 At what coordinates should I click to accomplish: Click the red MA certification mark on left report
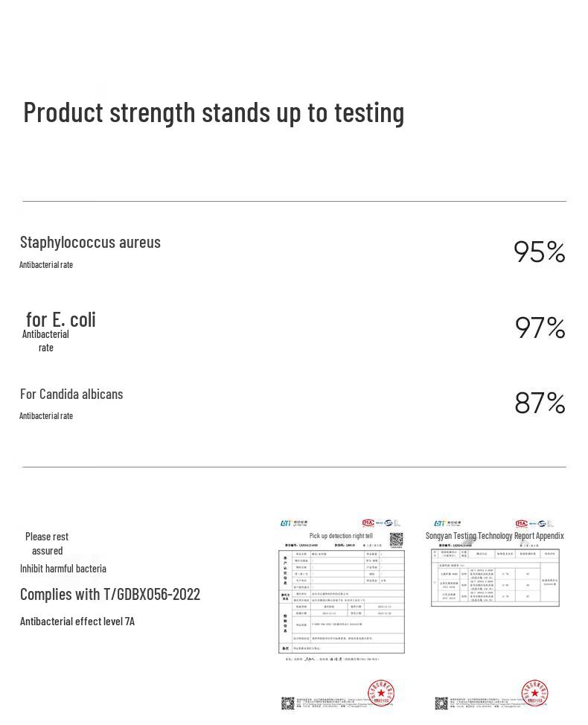pos(368,523)
